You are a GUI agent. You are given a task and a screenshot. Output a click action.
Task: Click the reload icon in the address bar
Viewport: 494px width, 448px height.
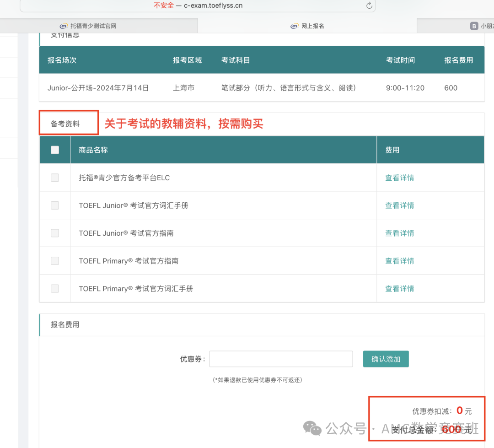click(369, 5)
